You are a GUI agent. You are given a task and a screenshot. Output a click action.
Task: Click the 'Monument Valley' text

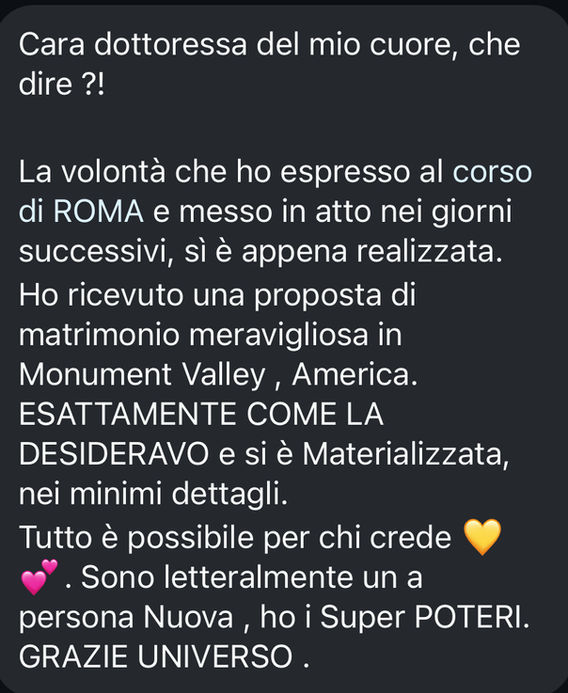click(x=141, y=375)
